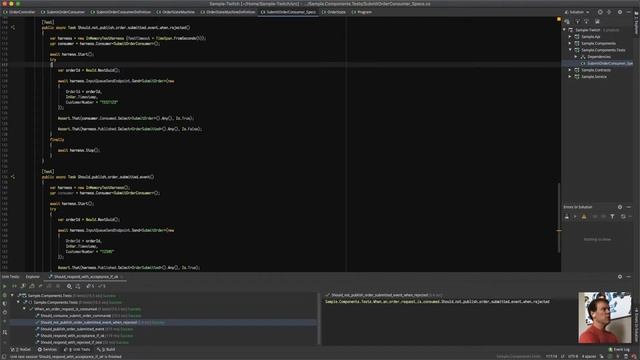640x360 pixels.
Task: Expand the Sample.Components project
Action: click(x=570, y=43)
